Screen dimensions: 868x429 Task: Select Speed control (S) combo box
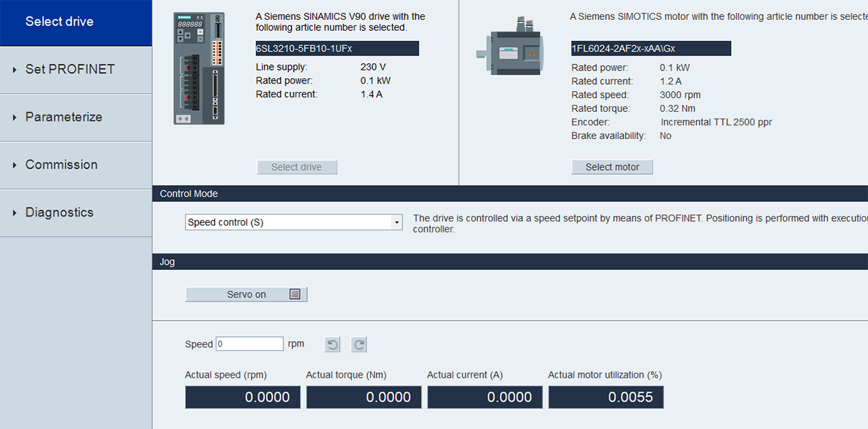[x=294, y=223]
